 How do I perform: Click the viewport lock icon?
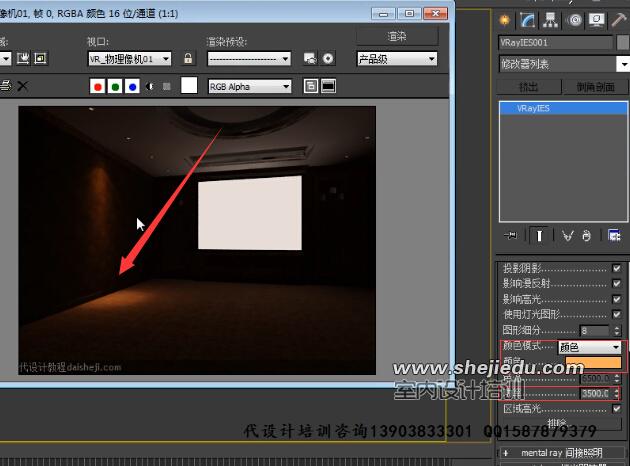[x=188, y=59]
